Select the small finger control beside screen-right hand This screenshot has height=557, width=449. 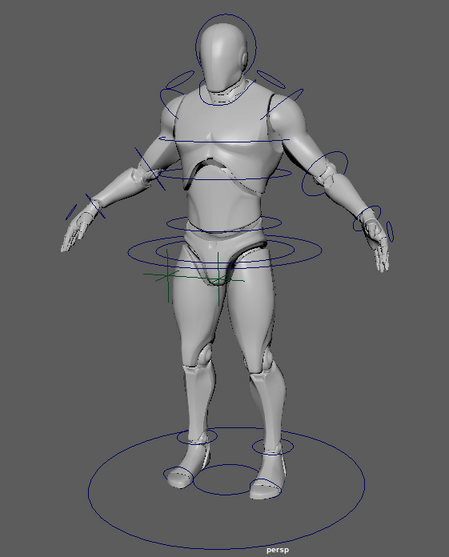[390, 231]
